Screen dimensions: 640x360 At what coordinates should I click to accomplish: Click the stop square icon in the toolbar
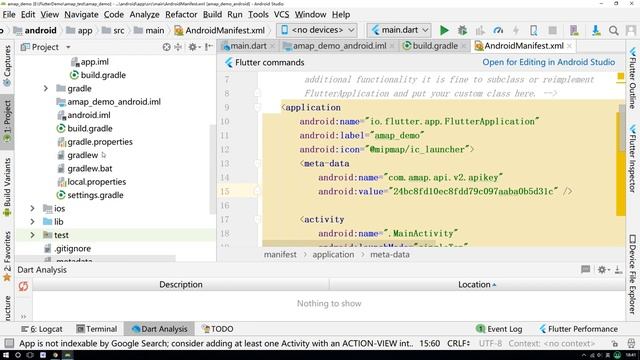[x=552, y=30]
